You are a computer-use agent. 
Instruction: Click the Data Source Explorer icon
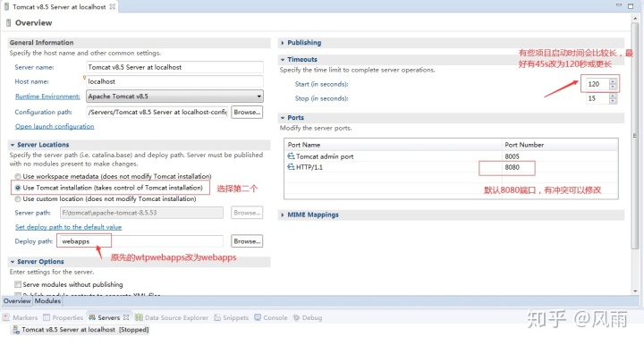pos(139,317)
